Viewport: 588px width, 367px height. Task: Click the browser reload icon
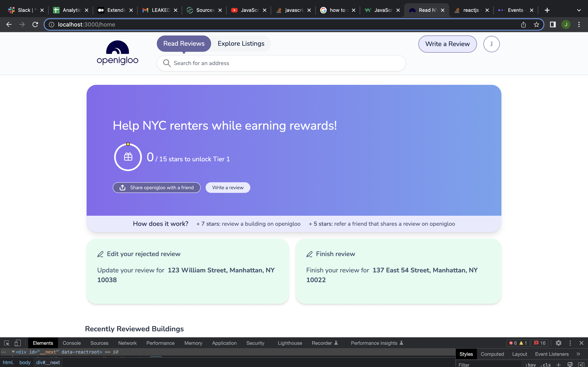[x=35, y=24]
